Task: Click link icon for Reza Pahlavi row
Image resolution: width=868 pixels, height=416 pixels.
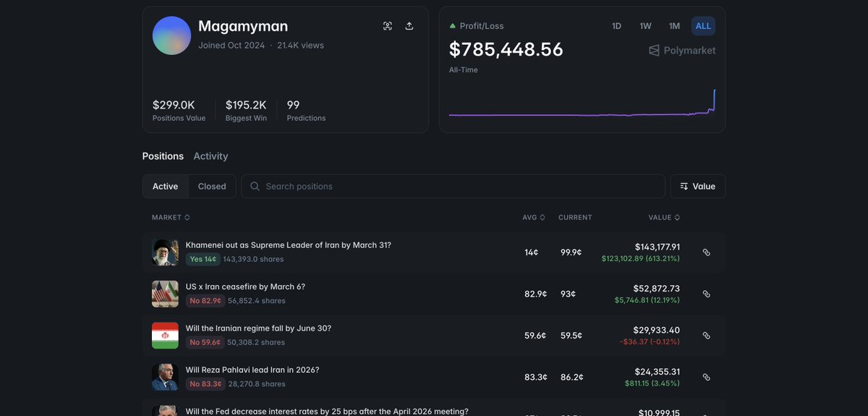Action: [707, 377]
